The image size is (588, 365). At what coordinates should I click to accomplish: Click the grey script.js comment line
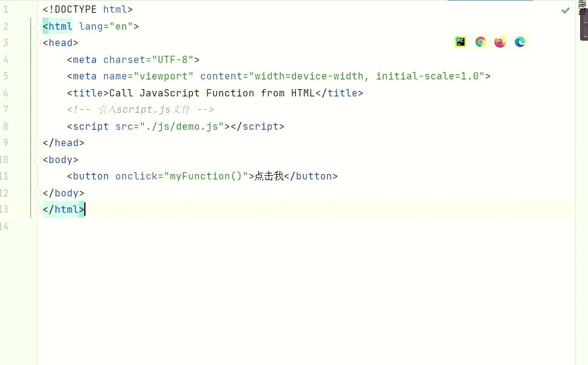pyautogui.click(x=141, y=110)
